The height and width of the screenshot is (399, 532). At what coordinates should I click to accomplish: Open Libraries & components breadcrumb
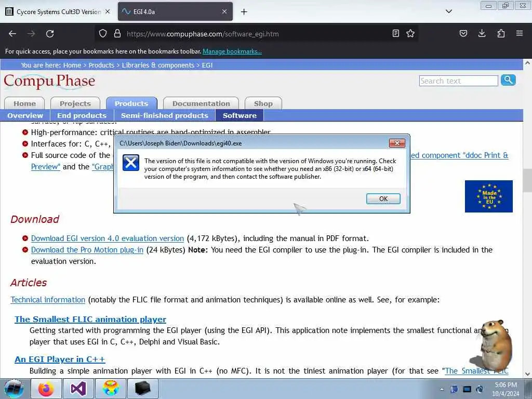(158, 65)
